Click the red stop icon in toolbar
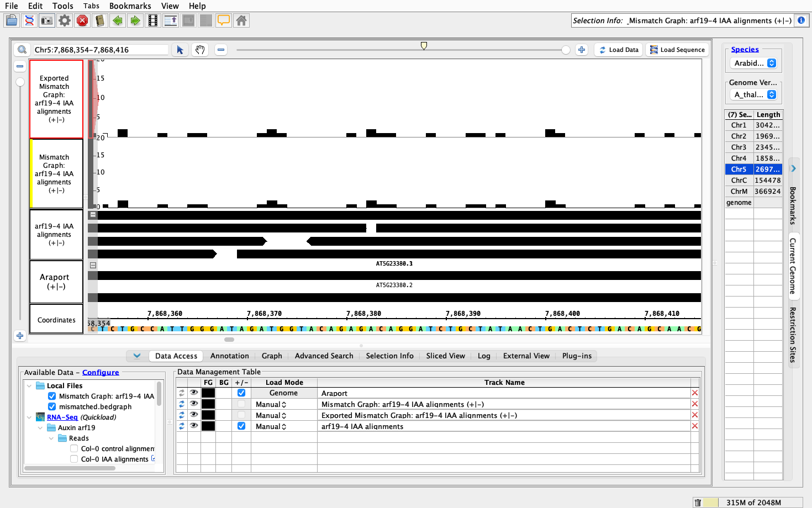This screenshot has width=812, height=508. 82,21
